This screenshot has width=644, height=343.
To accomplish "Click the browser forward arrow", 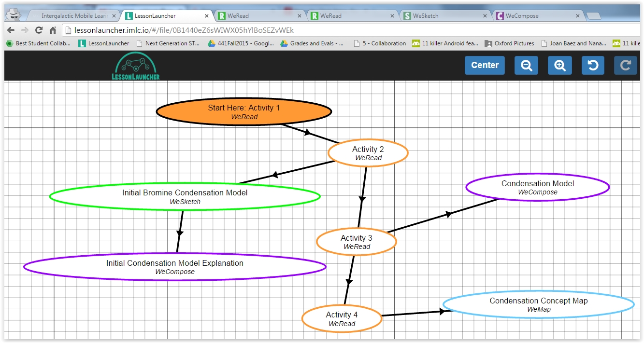I will click(25, 30).
